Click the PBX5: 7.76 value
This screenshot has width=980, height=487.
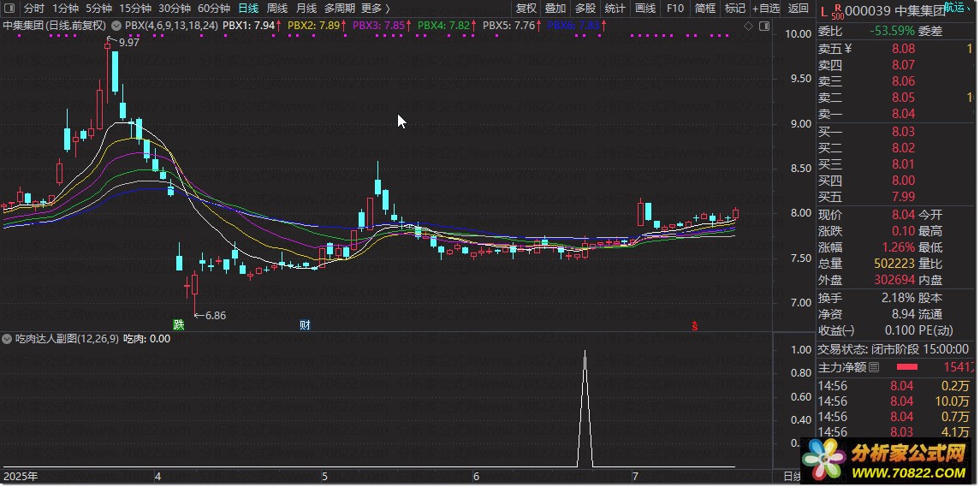[x=508, y=26]
